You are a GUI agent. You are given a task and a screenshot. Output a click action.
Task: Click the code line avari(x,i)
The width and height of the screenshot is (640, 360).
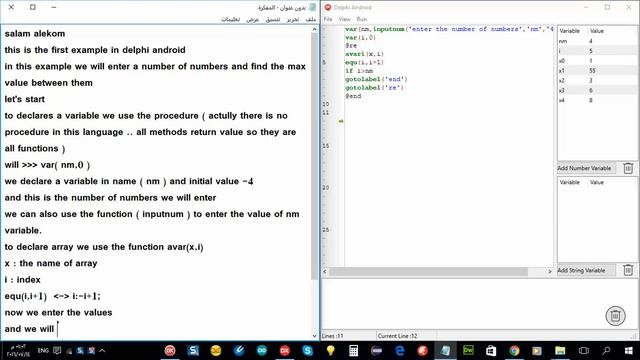point(364,54)
